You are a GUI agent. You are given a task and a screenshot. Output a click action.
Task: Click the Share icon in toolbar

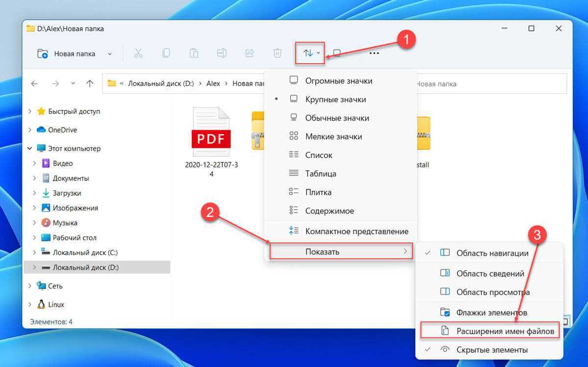(249, 53)
